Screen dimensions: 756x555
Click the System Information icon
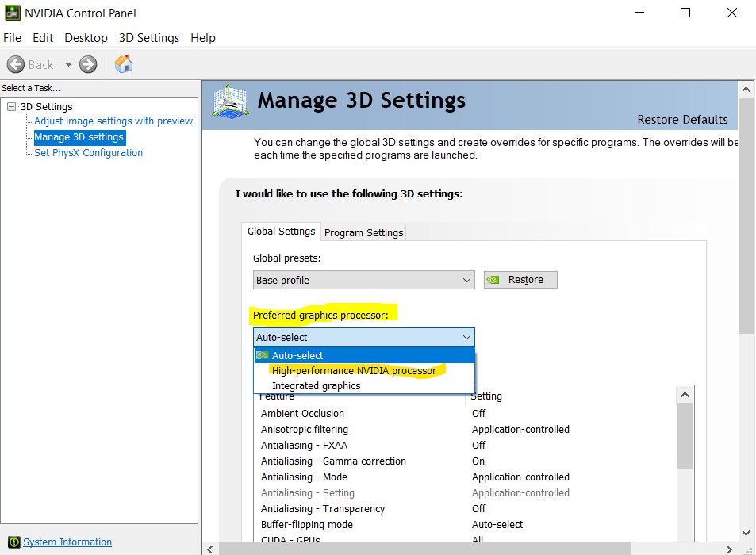pyautogui.click(x=14, y=542)
